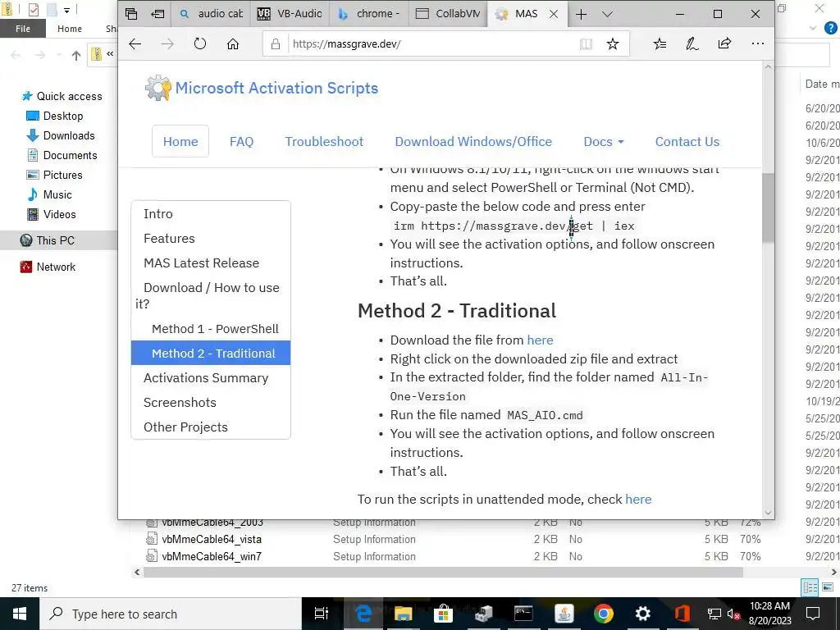Click the Share page icon

724,44
